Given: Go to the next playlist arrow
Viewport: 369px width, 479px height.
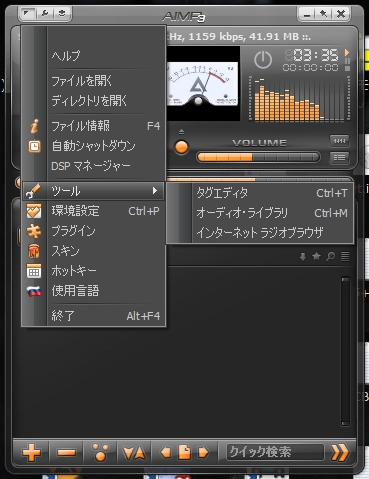Looking at the screenshot, I should pos(203,453).
